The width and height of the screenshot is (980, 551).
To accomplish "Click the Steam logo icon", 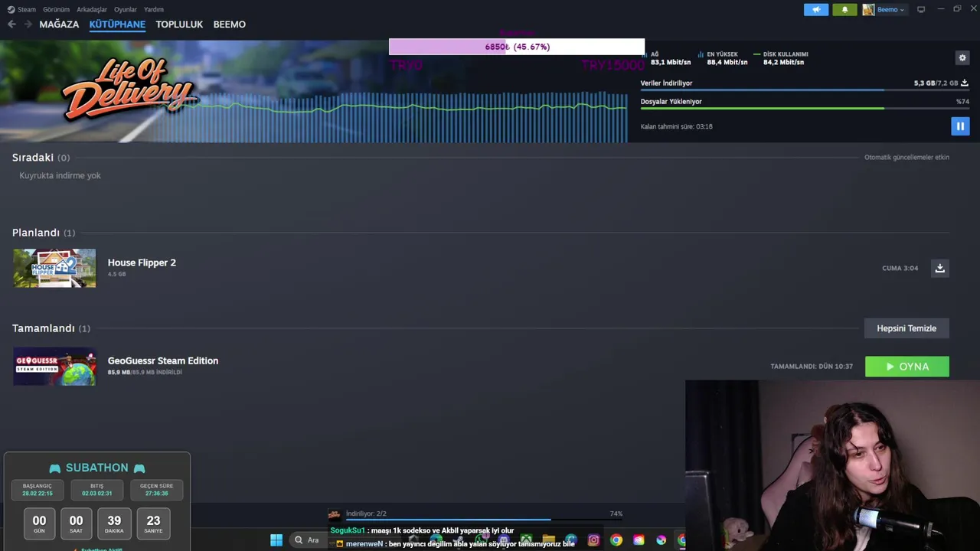I will click(x=11, y=10).
